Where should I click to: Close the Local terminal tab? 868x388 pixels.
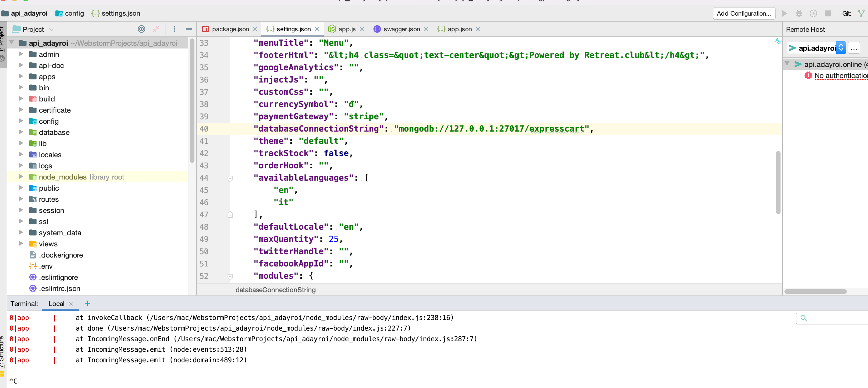click(x=71, y=304)
